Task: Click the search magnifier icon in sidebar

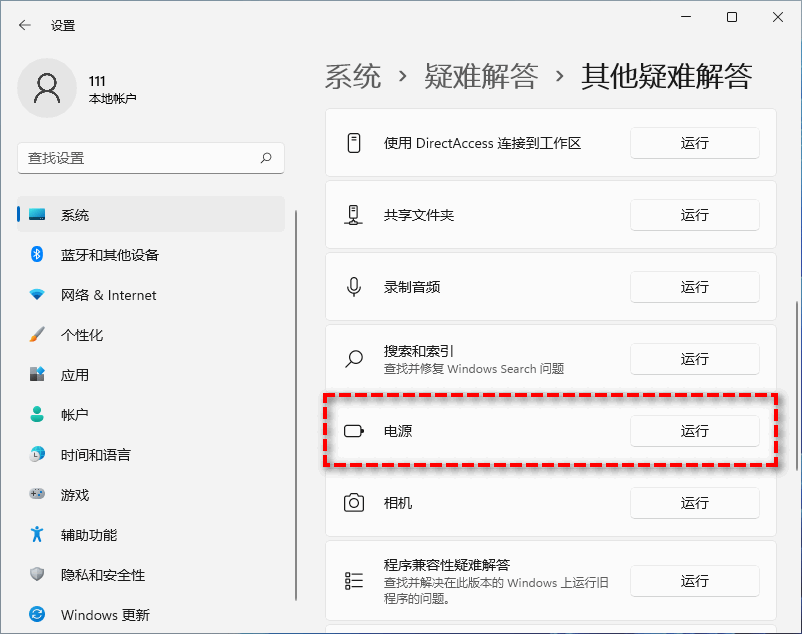Action: (266, 158)
